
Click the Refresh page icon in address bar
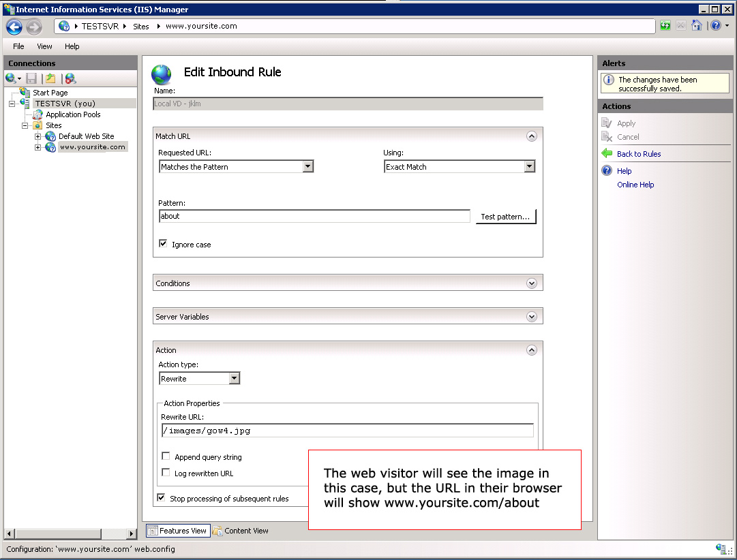tap(665, 26)
